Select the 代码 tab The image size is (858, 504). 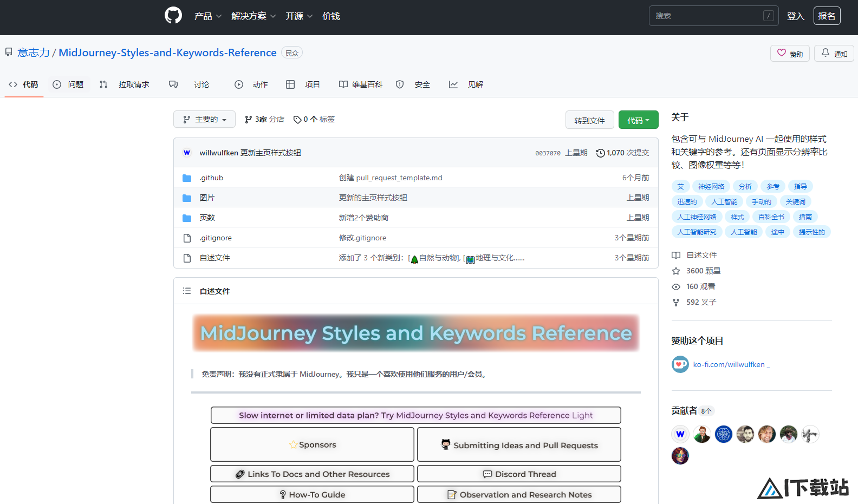24,84
